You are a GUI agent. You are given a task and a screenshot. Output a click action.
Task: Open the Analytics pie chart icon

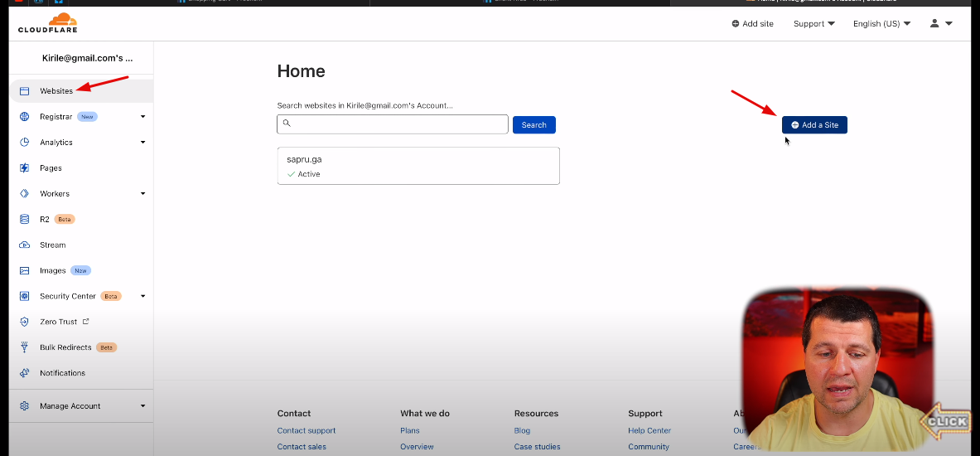click(24, 143)
